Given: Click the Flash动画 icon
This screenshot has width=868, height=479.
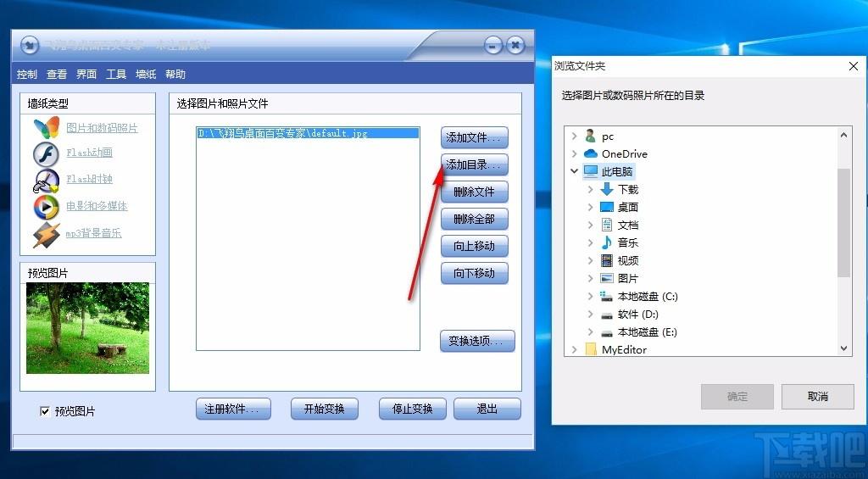Looking at the screenshot, I should click(46, 154).
